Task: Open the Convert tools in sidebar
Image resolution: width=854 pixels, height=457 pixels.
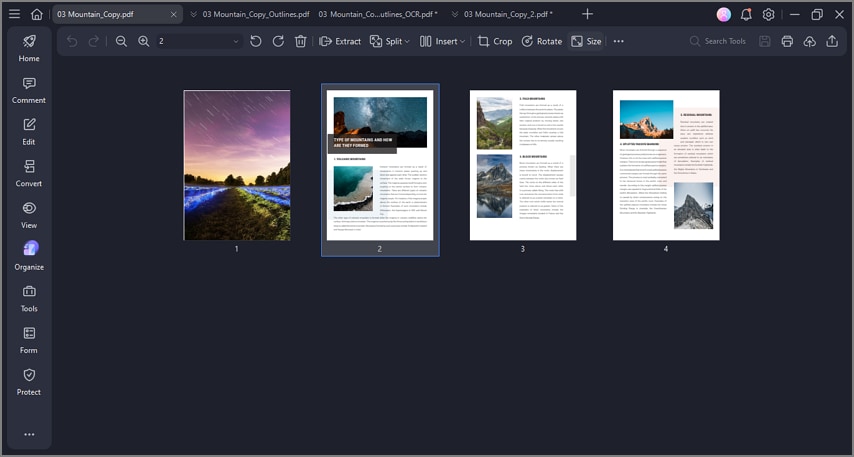Action: 29,173
